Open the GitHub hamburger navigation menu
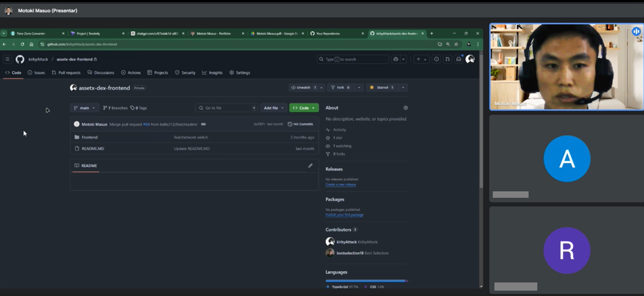 coord(7,59)
